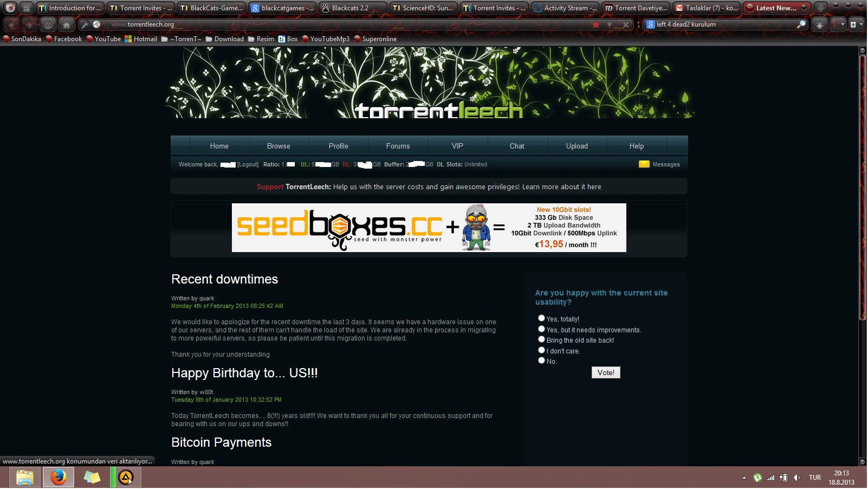Viewport: 868px width, 489px height.
Task: Bookmark this page with the red star
Action: tap(596, 24)
